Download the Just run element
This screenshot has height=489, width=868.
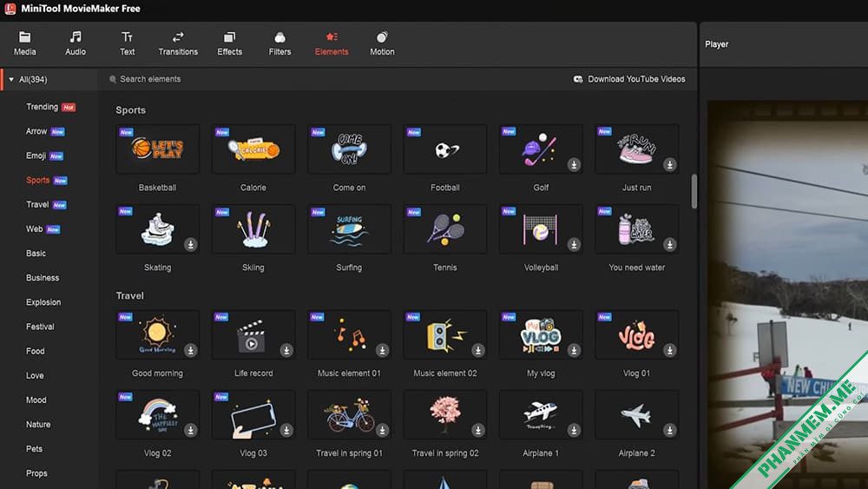click(670, 164)
